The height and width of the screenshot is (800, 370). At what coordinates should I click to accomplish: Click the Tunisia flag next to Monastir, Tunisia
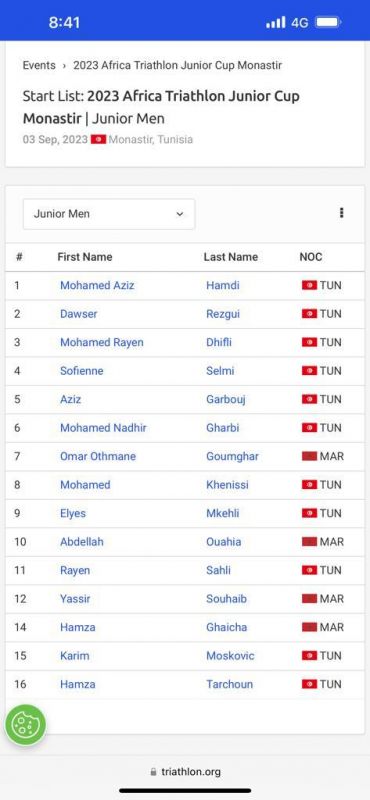tap(98, 139)
